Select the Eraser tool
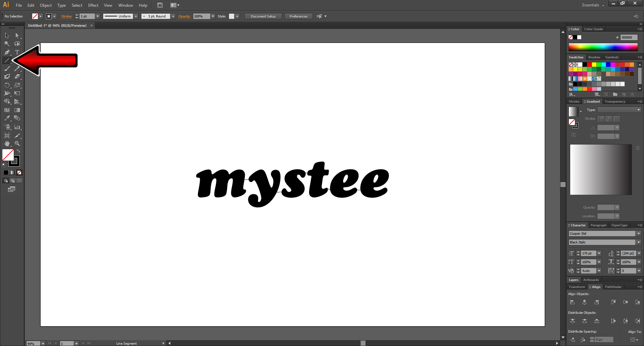Image resolution: width=644 pixels, height=346 pixels. [x=17, y=76]
